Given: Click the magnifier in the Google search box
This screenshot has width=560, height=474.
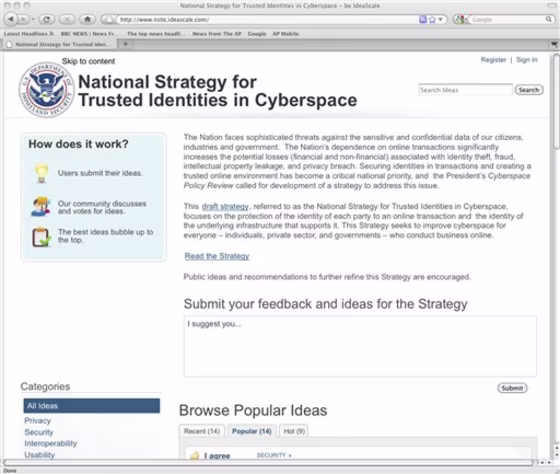Looking at the screenshot, I should click(548, 19).
